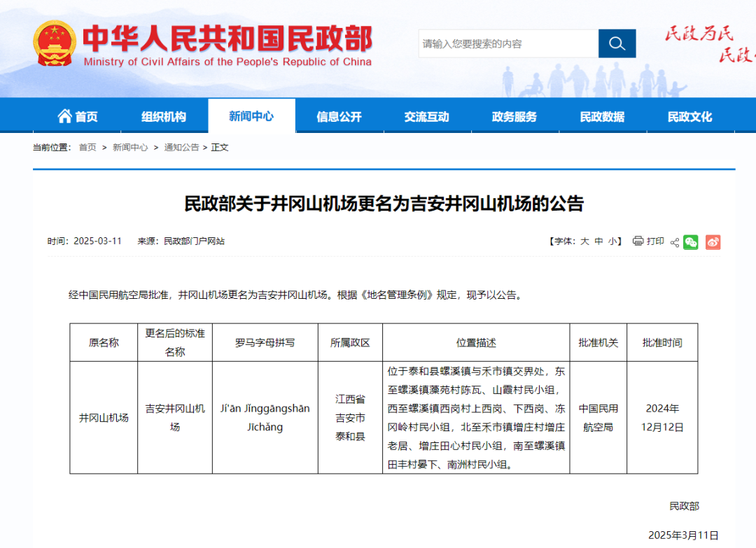Click the cell 2024年12月12日

click(662, 418)
